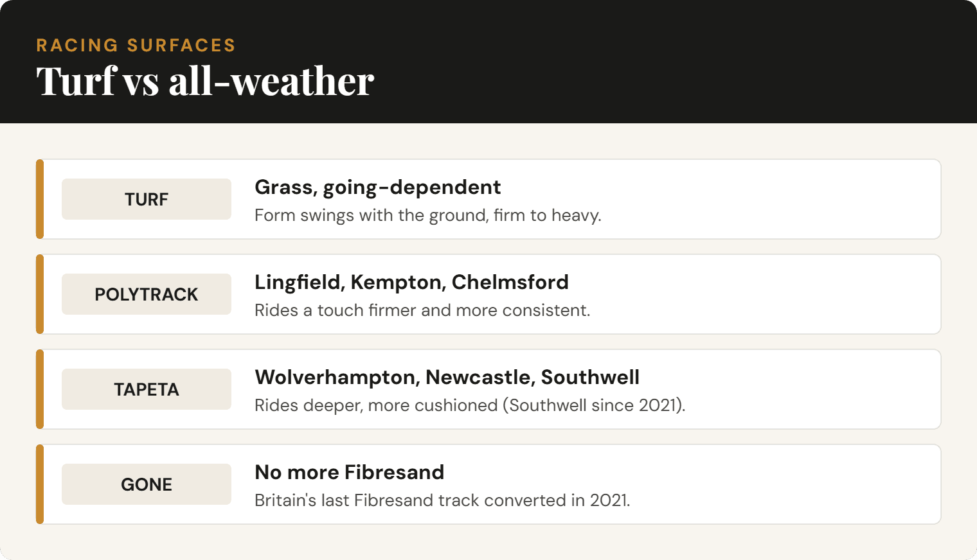
Task: Select 'Wolverhampton, Newcastle, Southwell' heading
Action: tap(447, 377)
